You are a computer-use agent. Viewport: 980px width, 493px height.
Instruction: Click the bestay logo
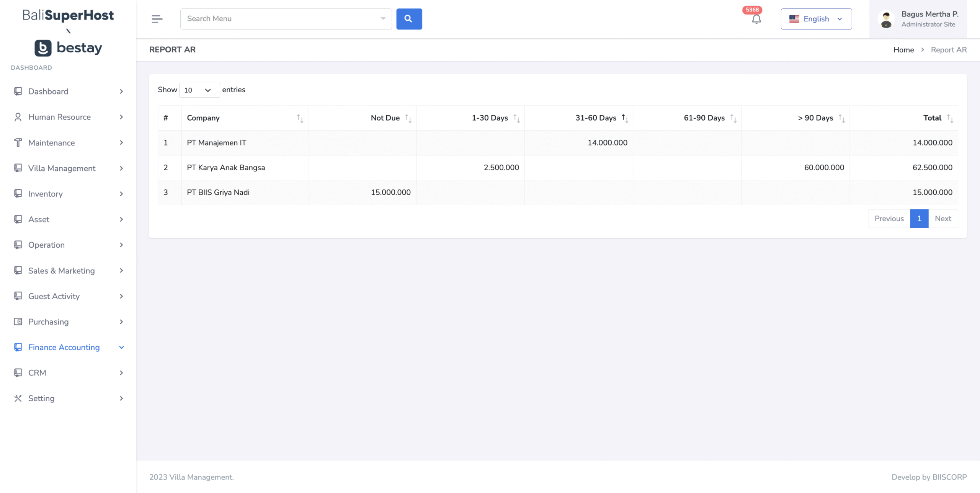tap(68, 48)
